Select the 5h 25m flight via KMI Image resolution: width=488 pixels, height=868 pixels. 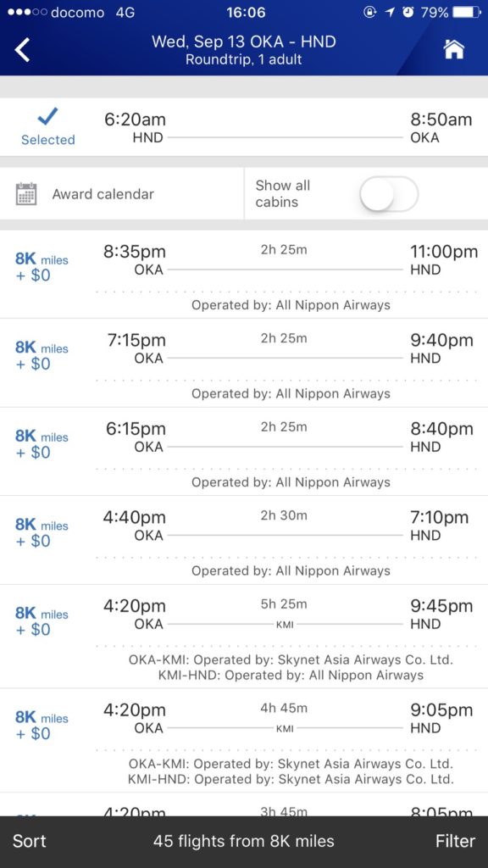(x=244, y=636)
